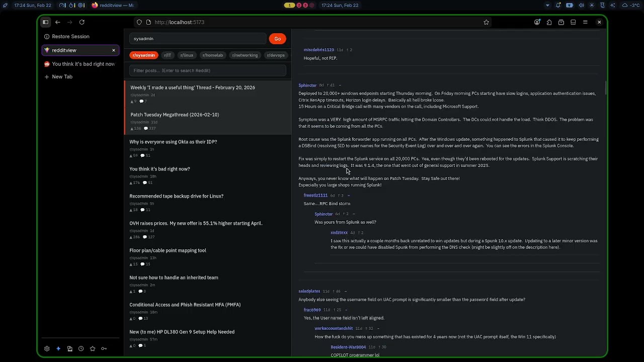
Task: Select workspace 1 indicator in top bar
Action: click(x=289, y=5)
